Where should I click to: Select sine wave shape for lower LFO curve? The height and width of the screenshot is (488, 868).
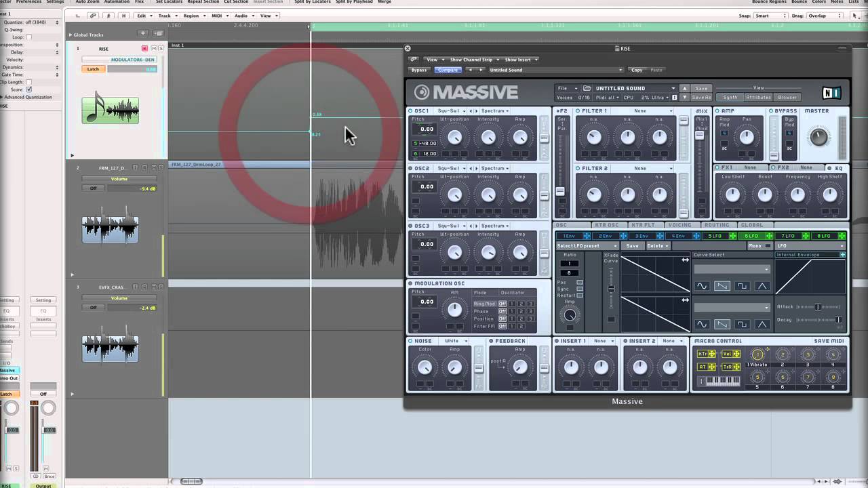(x=702, y=325)
